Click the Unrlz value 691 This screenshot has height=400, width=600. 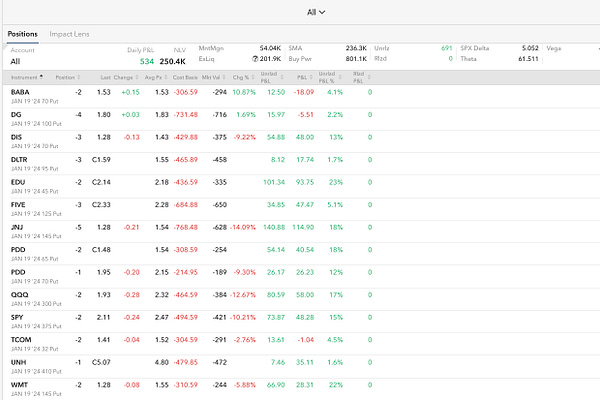click(x=447, y=48)
